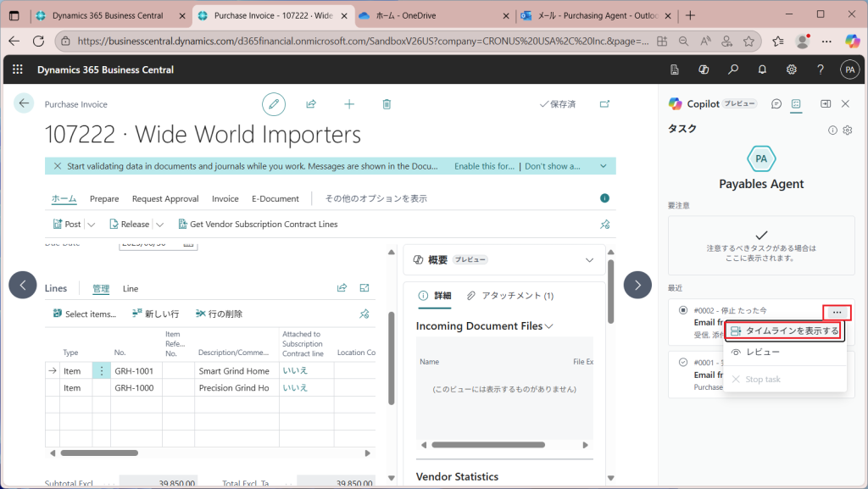The height and width of the screenshot is (489, 868).
Task: Select タイムラインを表示する from the context menu
Action: coord(784,331)
